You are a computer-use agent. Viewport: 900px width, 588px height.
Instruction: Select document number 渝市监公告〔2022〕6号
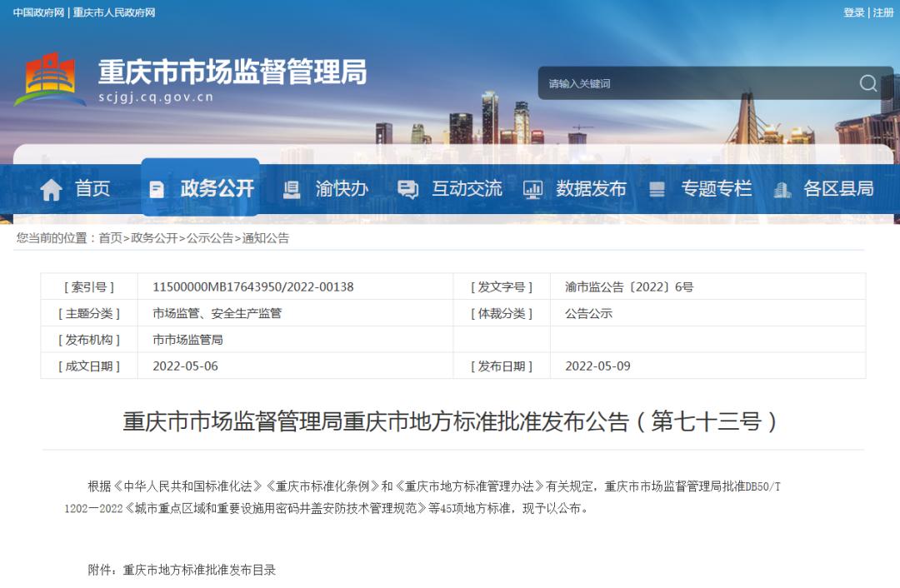629,287
